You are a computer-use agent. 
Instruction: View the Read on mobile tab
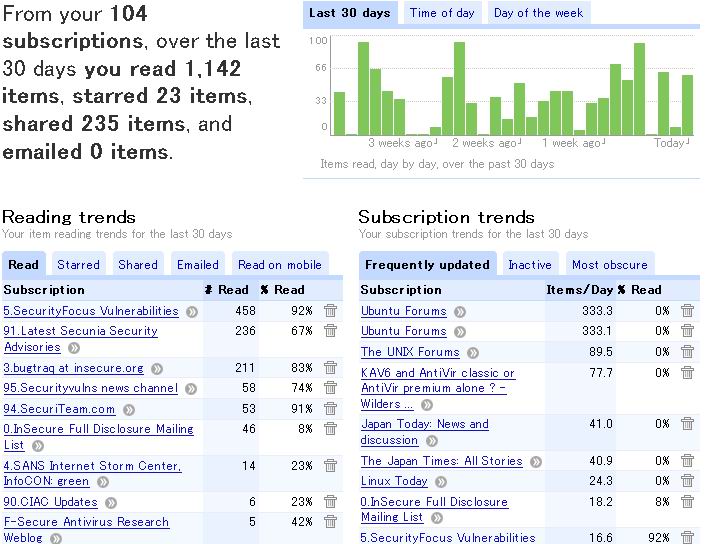pos(280,264)
